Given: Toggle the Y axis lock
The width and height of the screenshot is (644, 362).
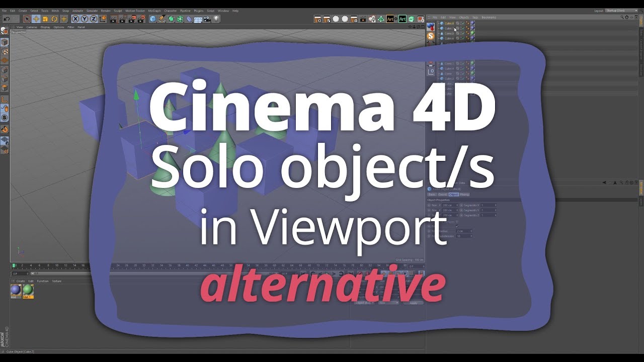Looking at the screenshot, I should 85,19.
